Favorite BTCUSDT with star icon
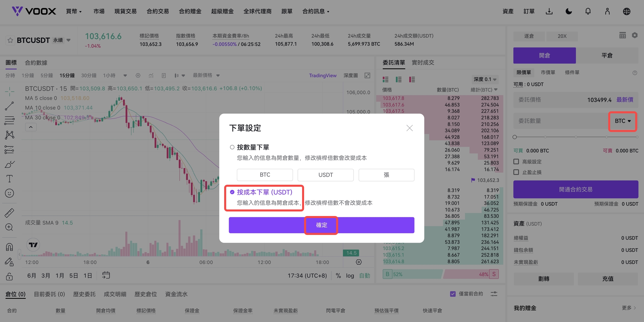This screenshot has height=322, width=644. click(10, 40)
